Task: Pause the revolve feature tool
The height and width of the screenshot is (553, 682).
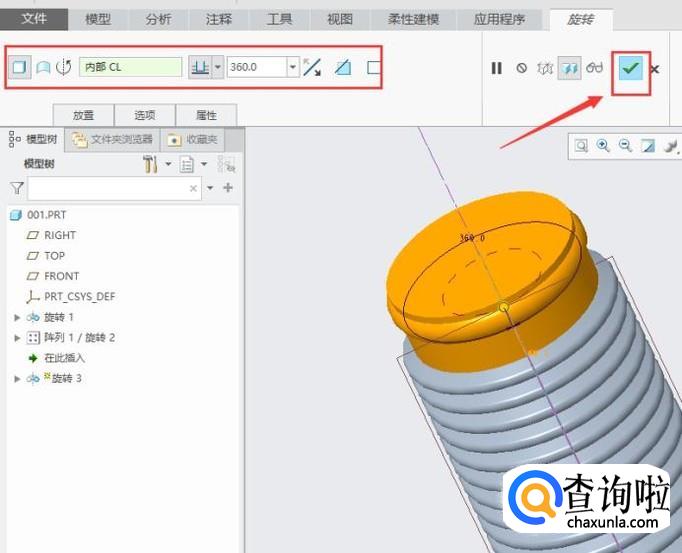Action: 496,68
